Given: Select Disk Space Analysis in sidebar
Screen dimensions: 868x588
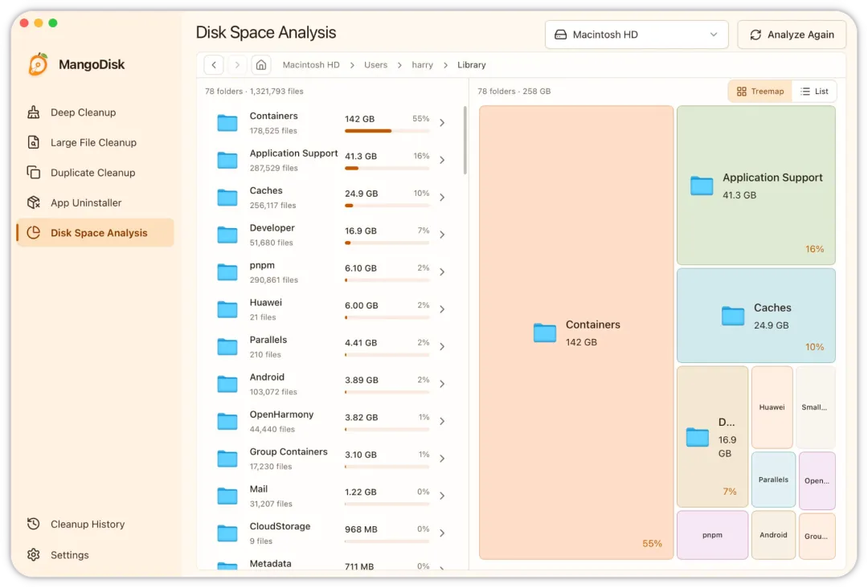Looking at the screenshot, I should (x=95, y=233).
